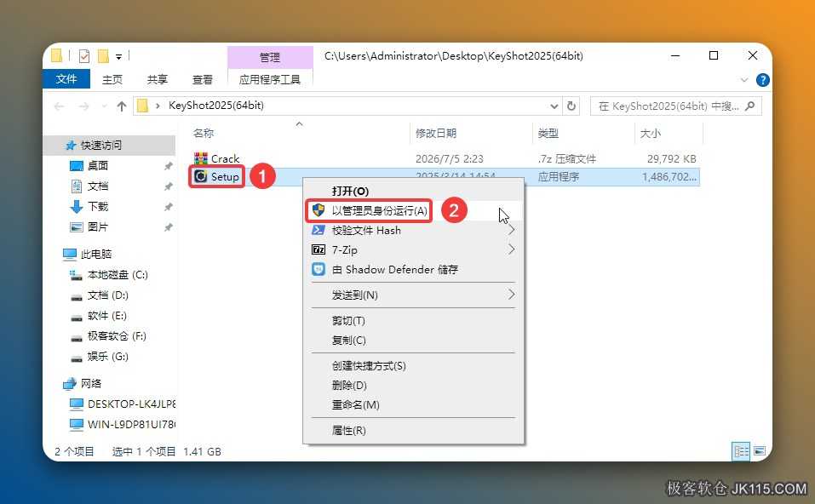The image size is (815, 504).
Task: Choose 属性(R) Properties
Action: pyautogui.click(x=414, y=430)
